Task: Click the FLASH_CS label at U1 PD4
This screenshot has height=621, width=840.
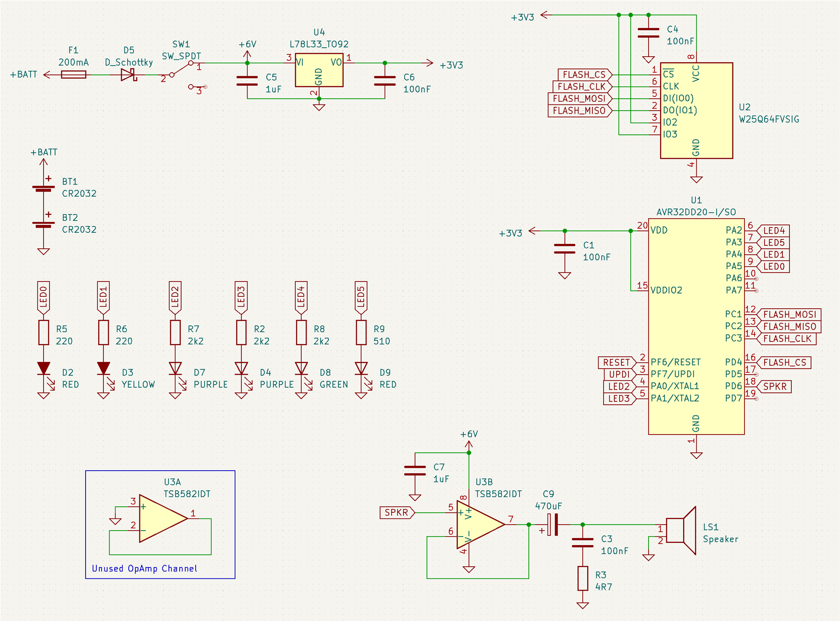Action: tap(784, 362)
